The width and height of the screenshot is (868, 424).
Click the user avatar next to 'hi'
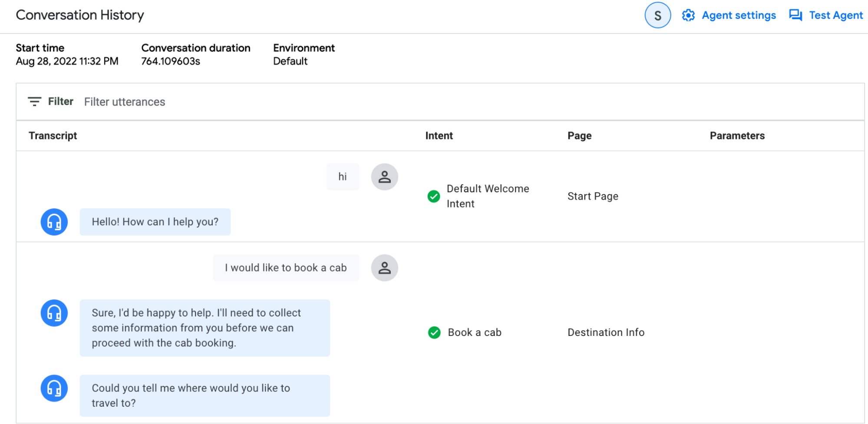tap(384, 177)
